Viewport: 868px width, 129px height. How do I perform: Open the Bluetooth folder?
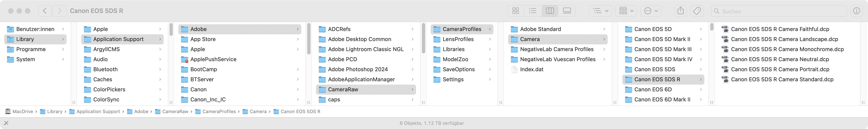pos(122,69)
